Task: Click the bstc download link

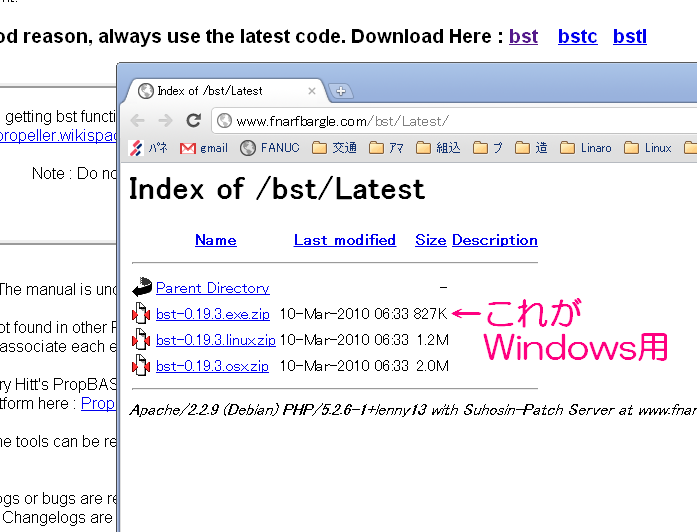Action: pyautogui.click(x=577, y=37)
